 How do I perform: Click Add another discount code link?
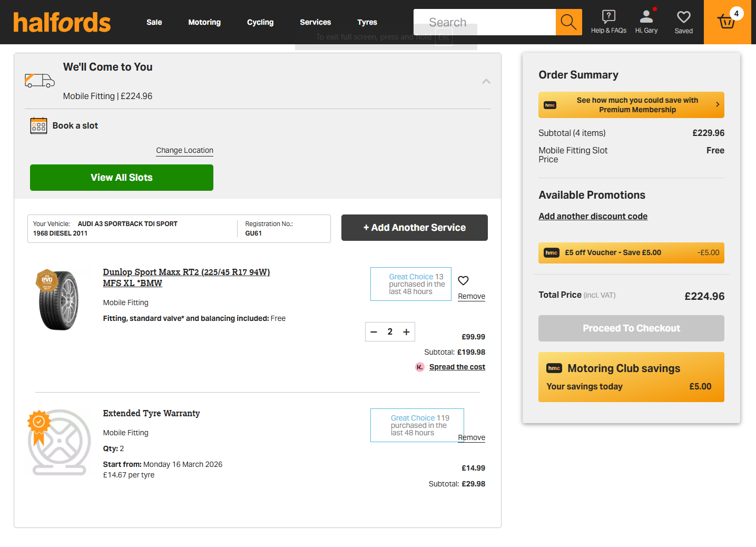coord(593,216)
